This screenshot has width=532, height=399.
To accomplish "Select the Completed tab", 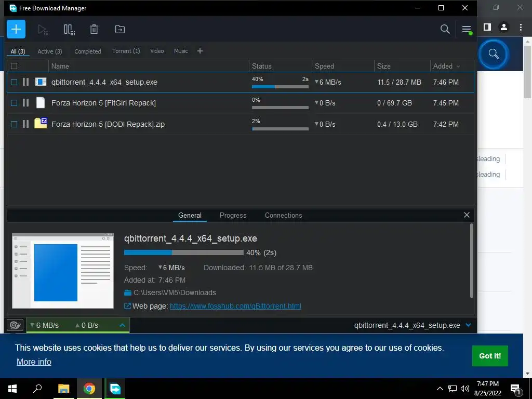I will [87, 51].
